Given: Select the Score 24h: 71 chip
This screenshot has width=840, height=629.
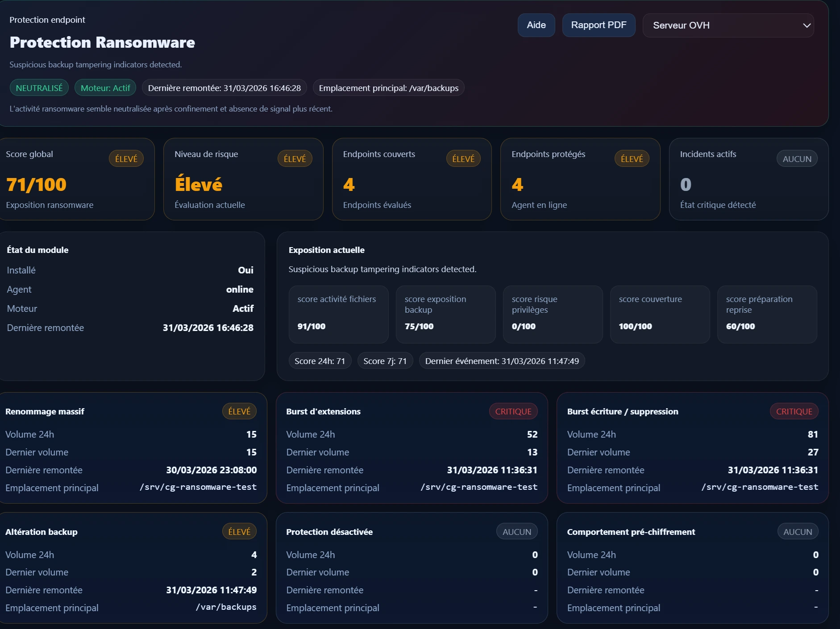Looking at the screenshot, I should coord(320,360).
